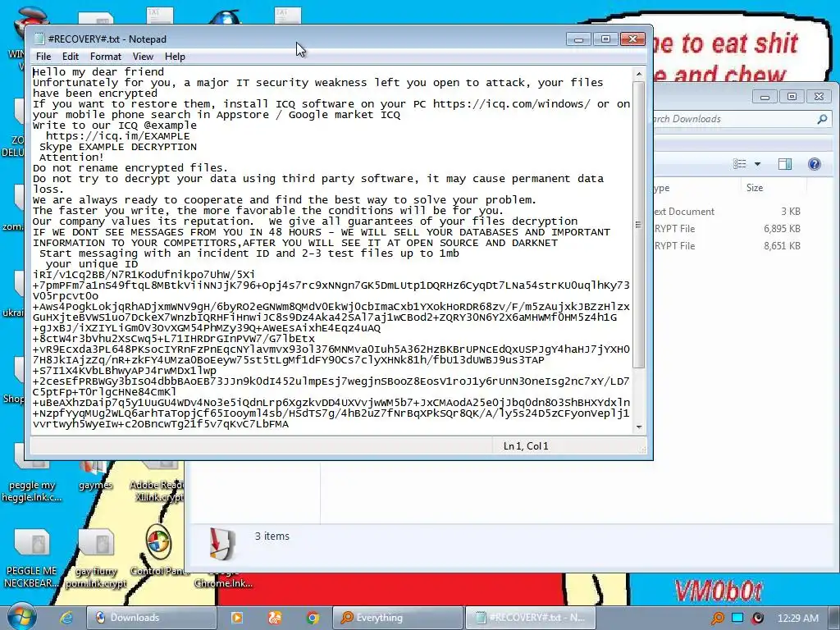Click the 'Chrome.lnk...' desktop label

coord(223,583)
